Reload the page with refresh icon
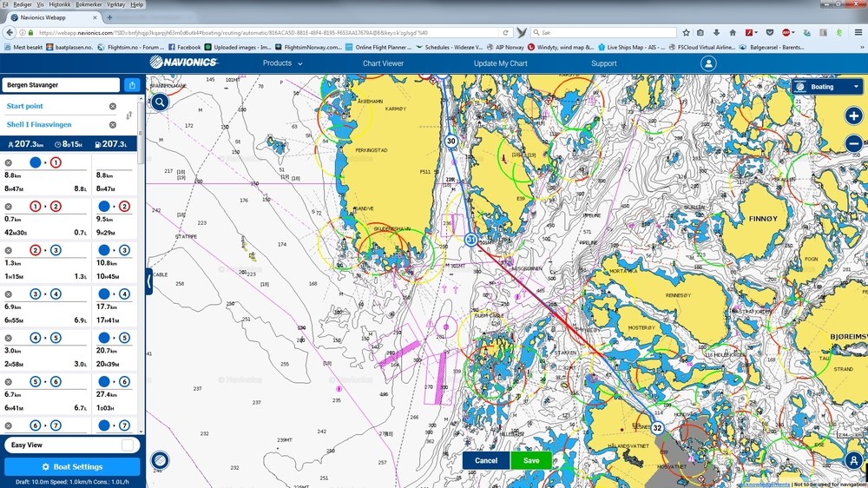Image resolution: width=868 pixels, height=488 pixels. coord(505,33)
